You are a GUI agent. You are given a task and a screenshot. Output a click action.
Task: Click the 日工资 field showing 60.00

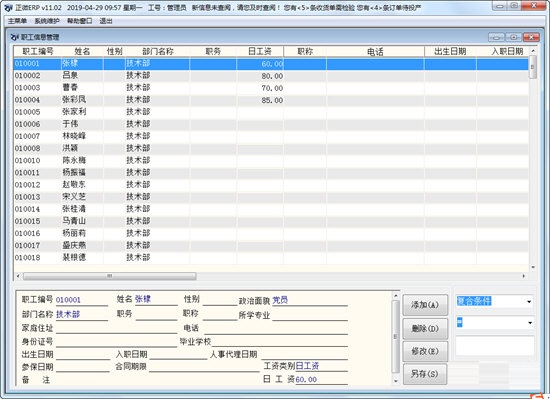pyautogui.click(x=321, y=379)
